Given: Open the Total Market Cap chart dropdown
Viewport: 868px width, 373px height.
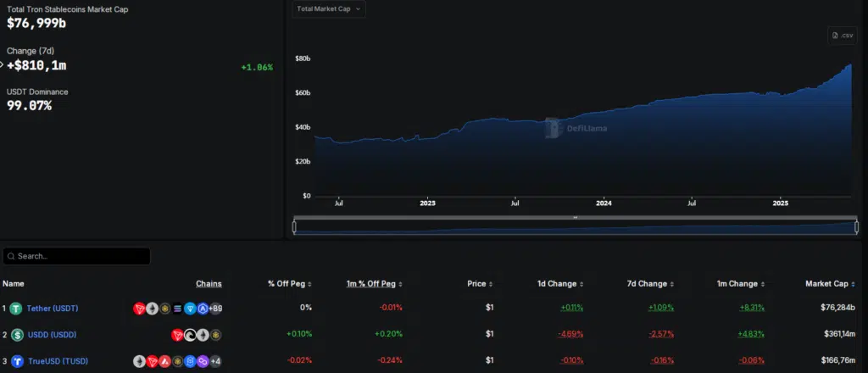Looking at the screenshot, I should [329, 8].
